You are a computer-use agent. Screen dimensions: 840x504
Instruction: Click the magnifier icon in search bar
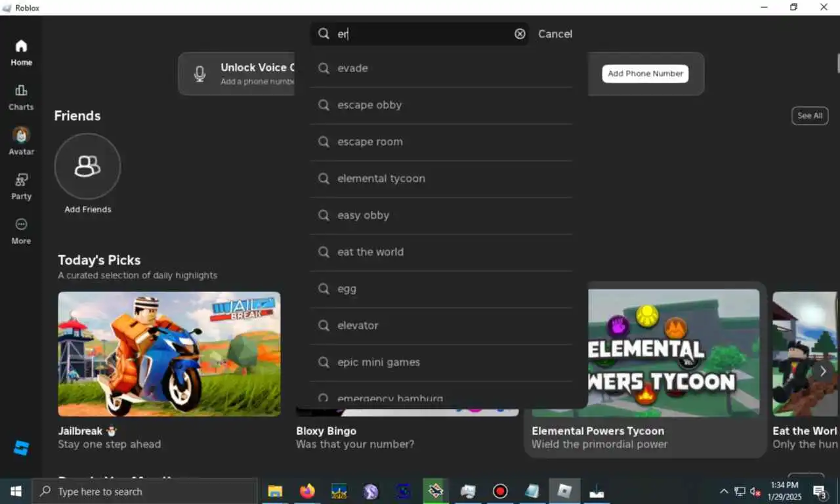[x=324, y=33]
